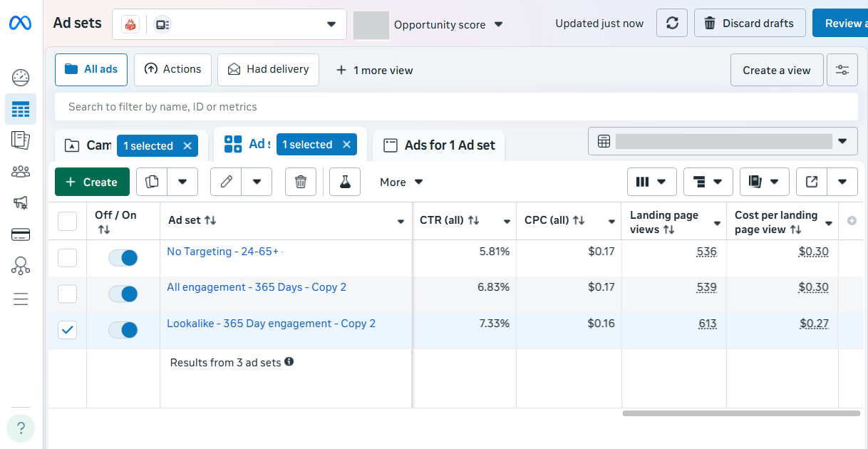The image size is (868, 449).
Task: Click the horizontal table scrollbar
Action: (740, 413)
